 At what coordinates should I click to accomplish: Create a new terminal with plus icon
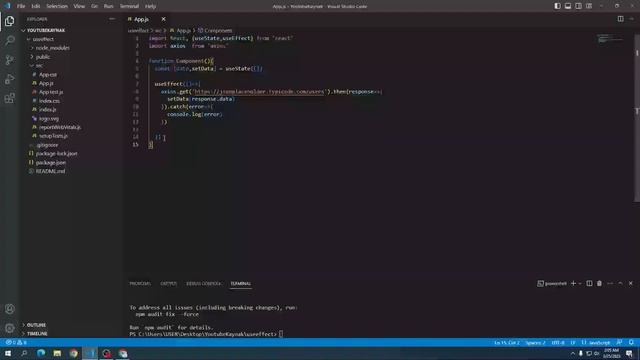(573, 283)
